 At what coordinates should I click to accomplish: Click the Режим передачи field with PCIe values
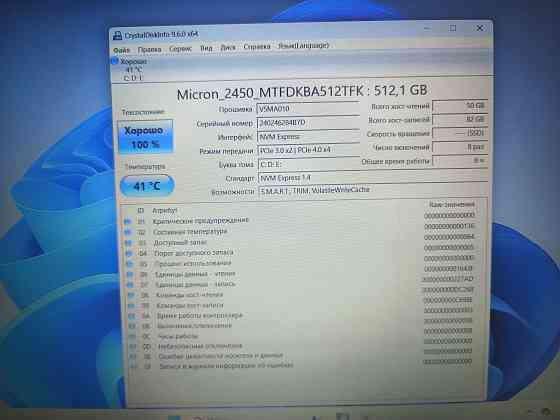coord(309,150)
